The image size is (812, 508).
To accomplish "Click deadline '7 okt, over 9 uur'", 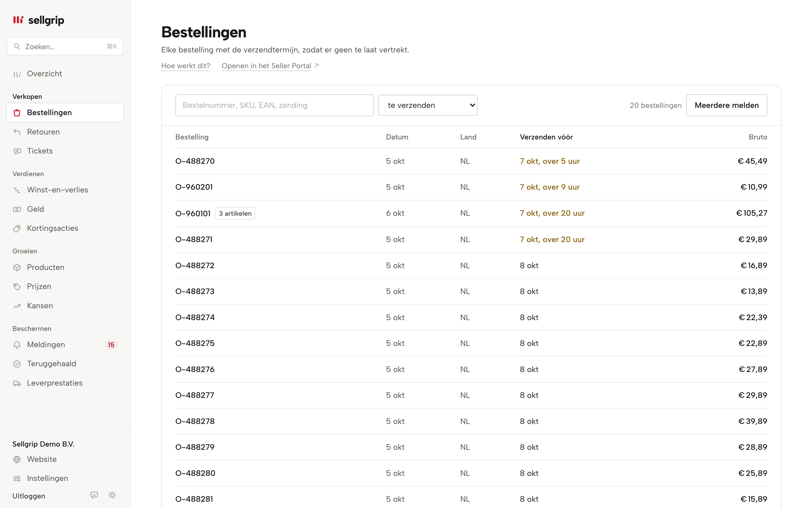I will (x=550, y=187).
